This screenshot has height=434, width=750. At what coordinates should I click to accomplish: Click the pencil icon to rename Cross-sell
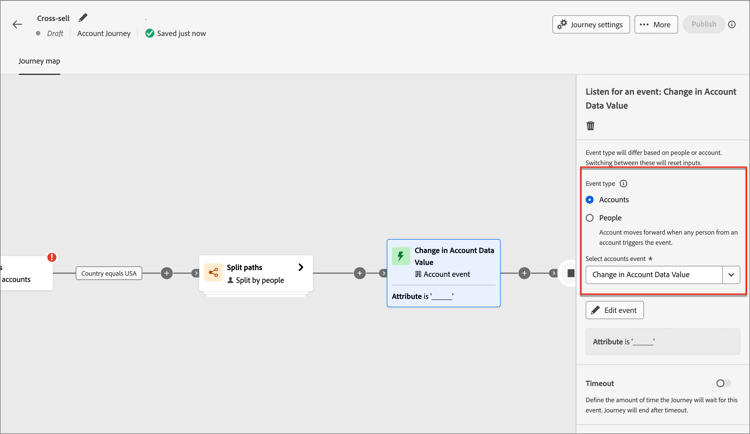pyautogui.click(x=83, y=18)
